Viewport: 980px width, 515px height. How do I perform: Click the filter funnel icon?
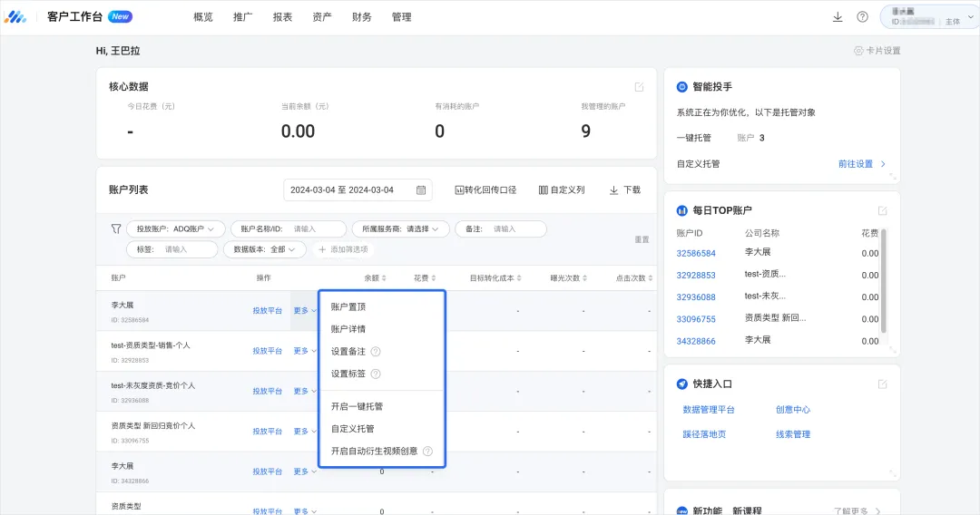116,229
